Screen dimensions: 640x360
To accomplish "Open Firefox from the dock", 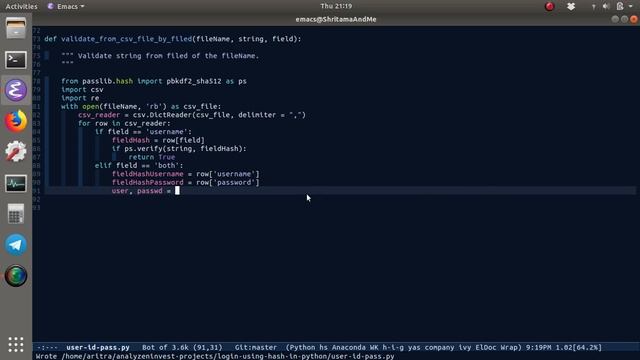I will click(16, 121).
